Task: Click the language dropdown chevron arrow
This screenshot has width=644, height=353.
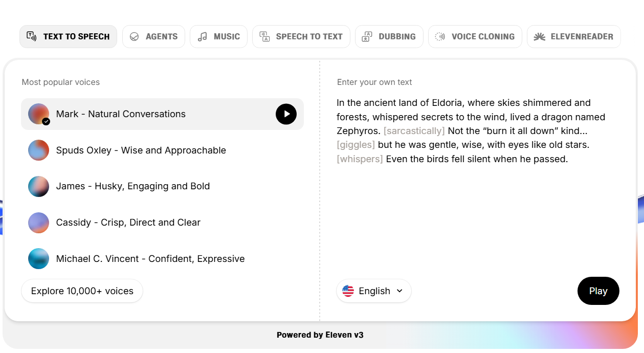Action: pos(399,291)
